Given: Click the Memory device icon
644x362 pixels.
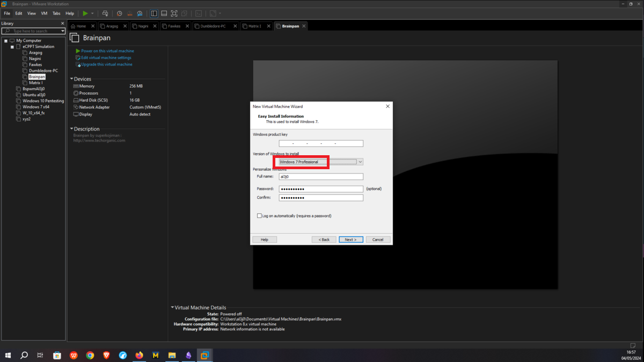Looking at the screenshot, I should pos(76,86).
